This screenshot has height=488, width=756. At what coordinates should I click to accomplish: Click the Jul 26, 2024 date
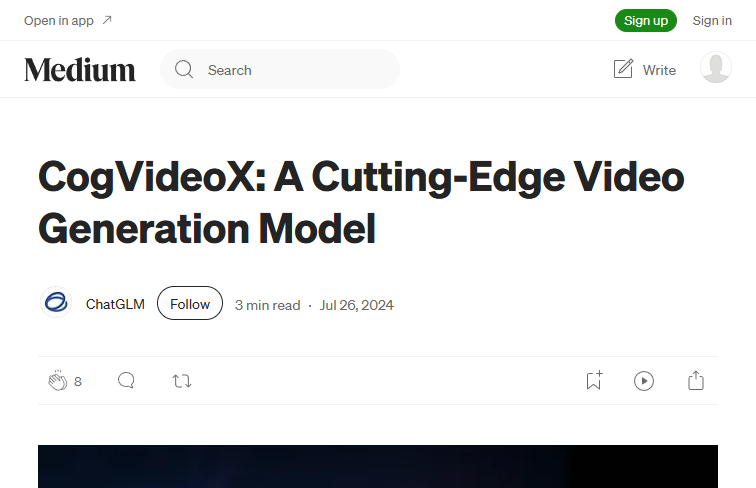coord(356,305)
